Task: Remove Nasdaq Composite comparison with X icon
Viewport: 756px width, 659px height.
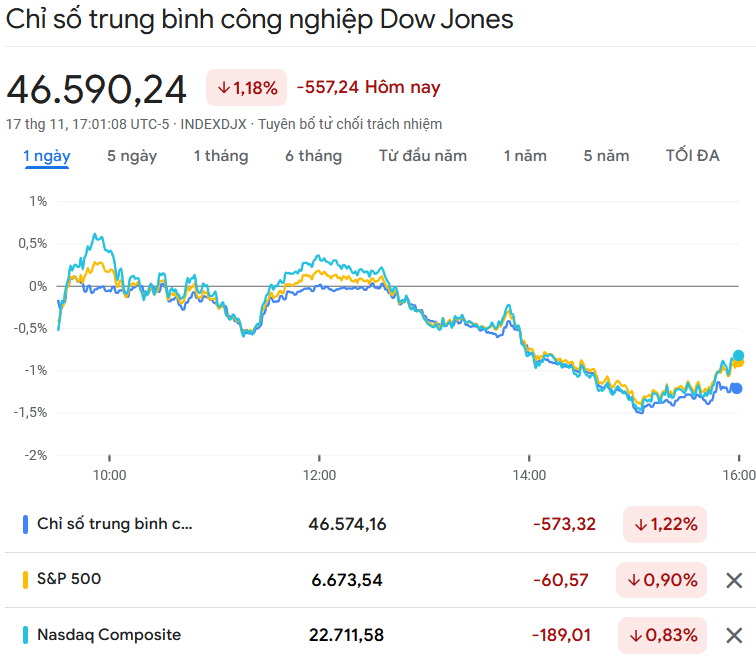Action: click(734, 635)
